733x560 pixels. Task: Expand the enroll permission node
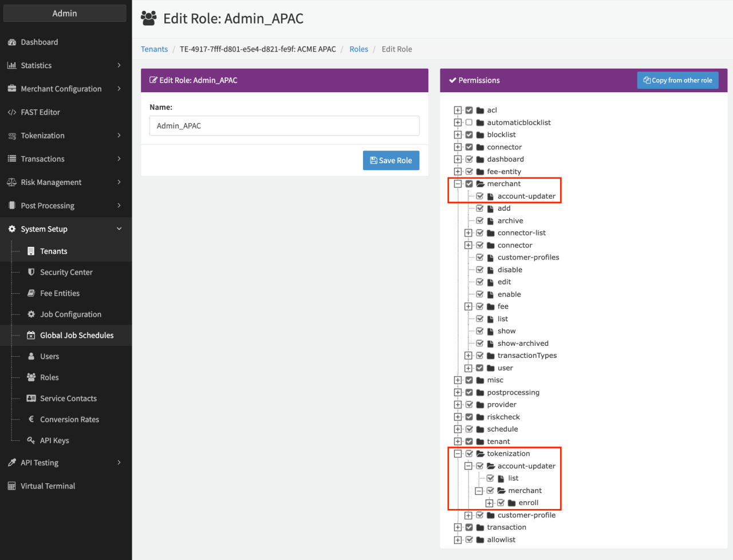point(490,503)
